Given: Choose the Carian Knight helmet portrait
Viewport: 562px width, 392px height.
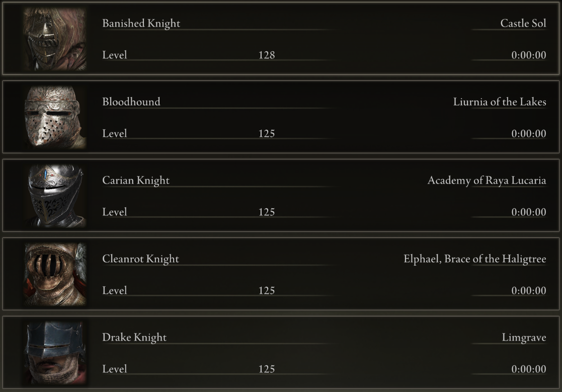Looking at the screenshot, I should tap(55, 196).
